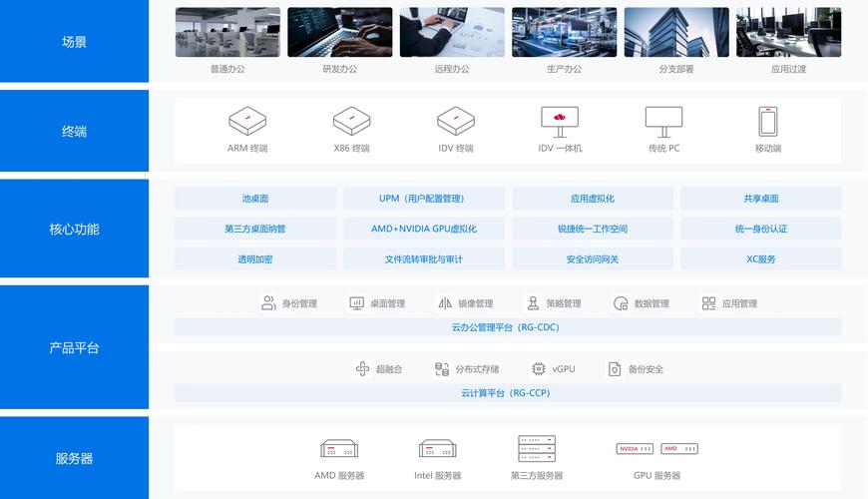This screenshot has height=499, width=868.
Task: Click the 安全访问网关 button
Action: [x=593, y=259]
